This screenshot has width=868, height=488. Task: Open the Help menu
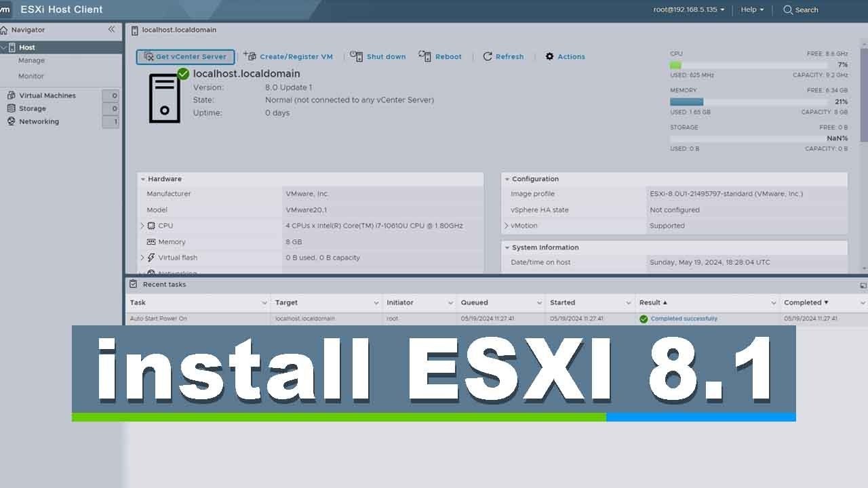[752, 10]
